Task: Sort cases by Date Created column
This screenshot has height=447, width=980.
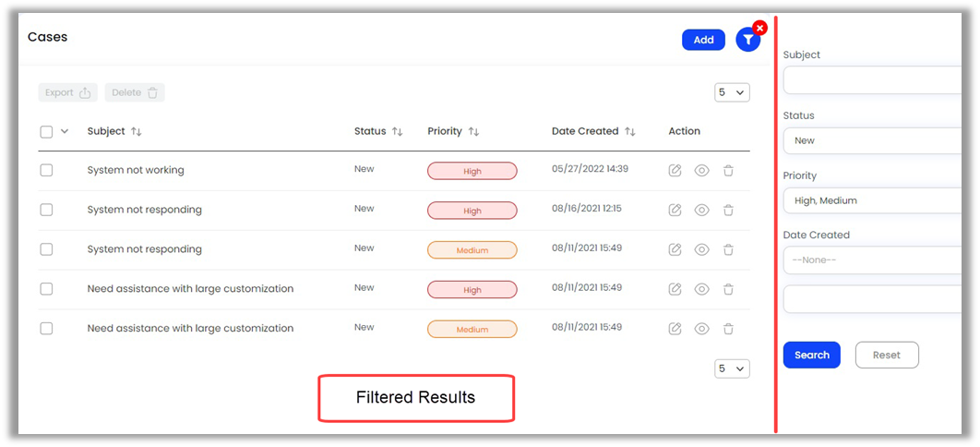Action: (x=630, y=132)
